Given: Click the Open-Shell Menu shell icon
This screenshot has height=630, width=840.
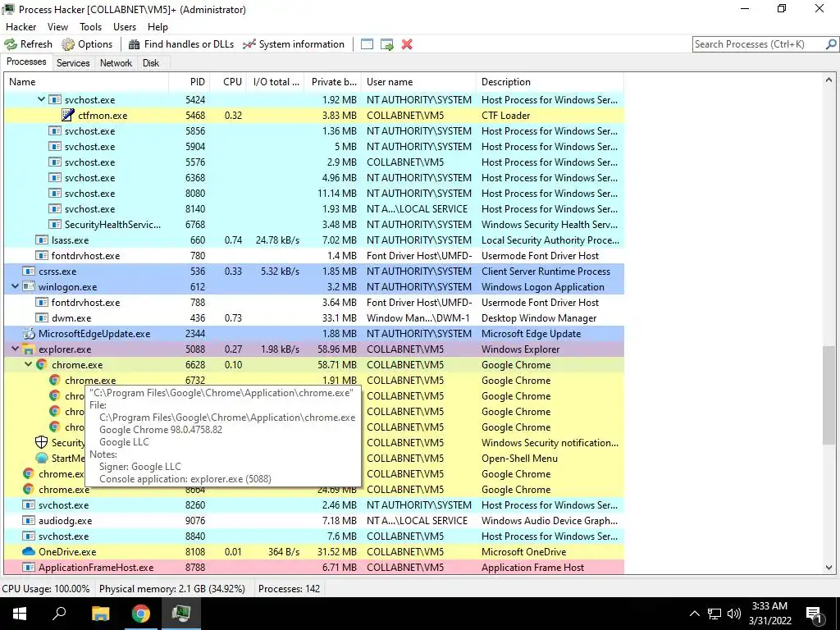Looking at the screenshot, I should tap(41, 458).
